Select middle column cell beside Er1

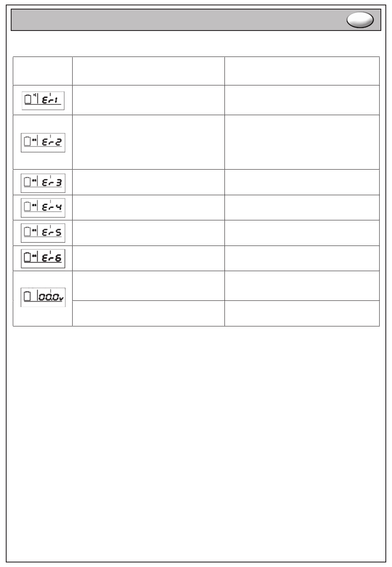(149, 100)
